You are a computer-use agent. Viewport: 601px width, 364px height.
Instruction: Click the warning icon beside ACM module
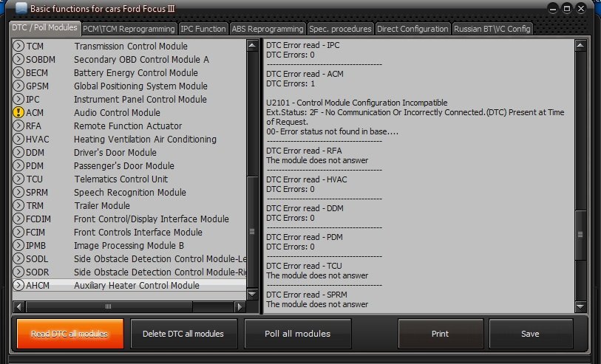[18, 113]
